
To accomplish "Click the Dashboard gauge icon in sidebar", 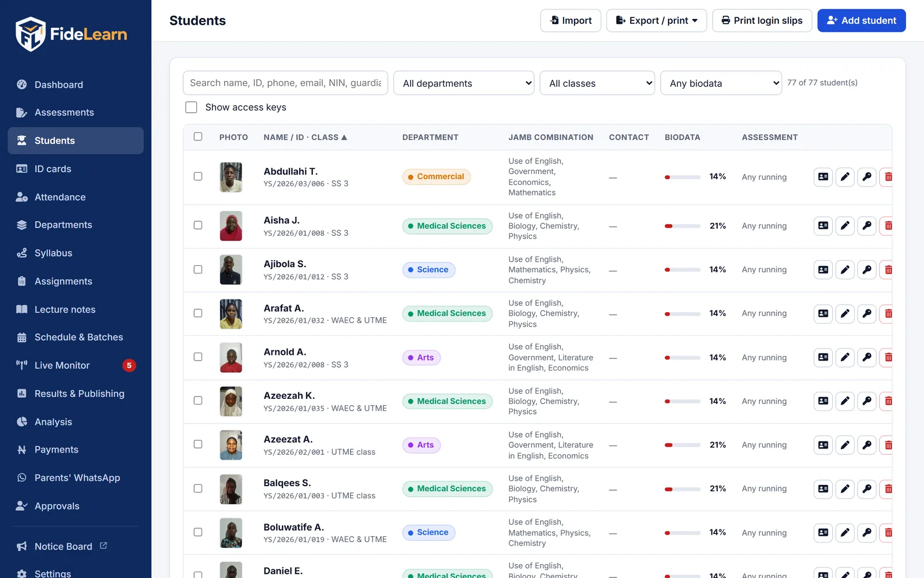I will [22, 84].
